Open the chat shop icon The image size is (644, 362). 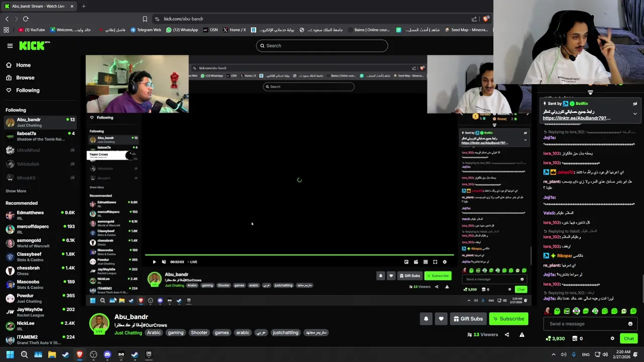[575, 339]
